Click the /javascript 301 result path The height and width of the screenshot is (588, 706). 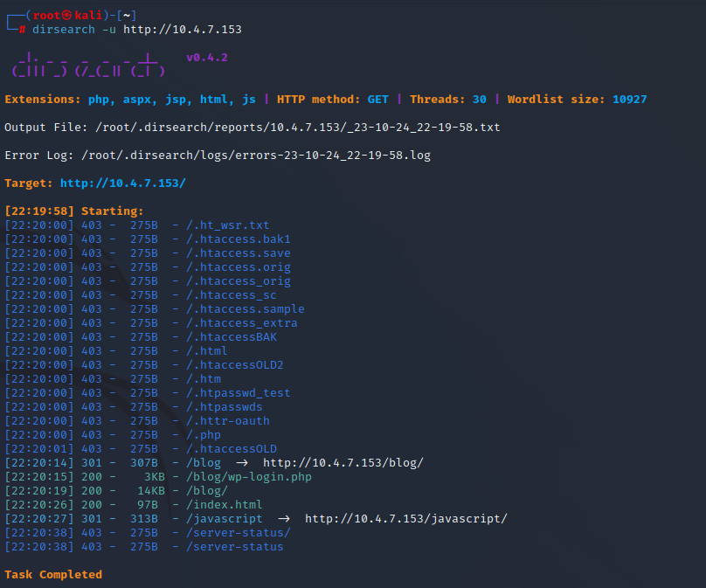point(225,519)
